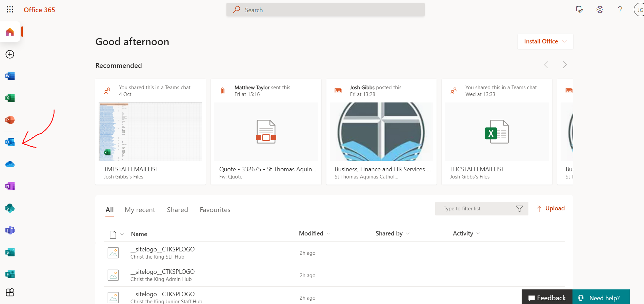
Task: Open the My Day calendar-check icon
Action: pyautogui.click(x=579, y=9)
